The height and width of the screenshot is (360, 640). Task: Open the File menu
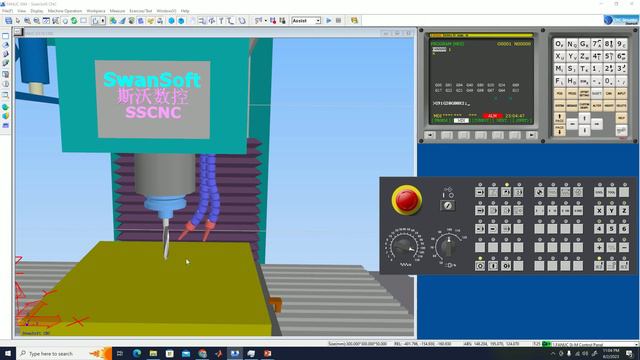tap(7, 11)
